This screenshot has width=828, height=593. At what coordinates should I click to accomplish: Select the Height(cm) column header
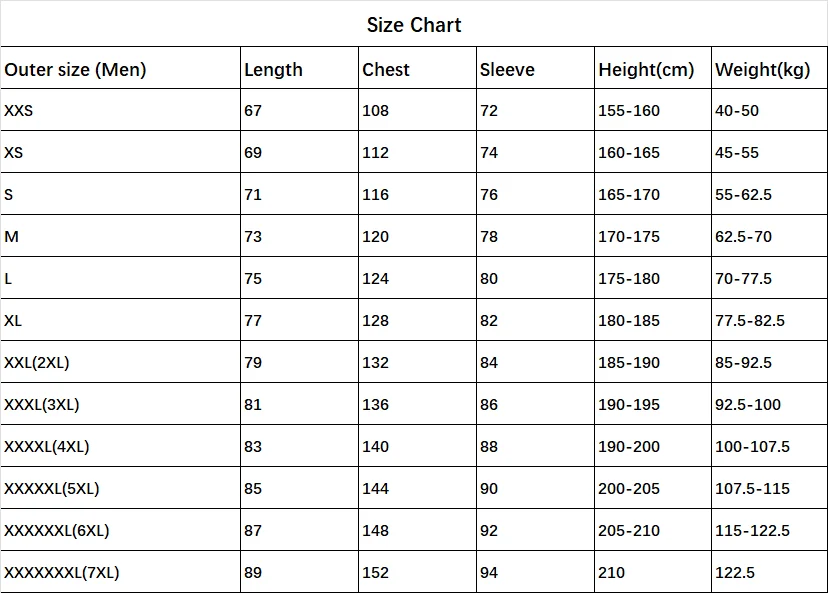point(646,69)
